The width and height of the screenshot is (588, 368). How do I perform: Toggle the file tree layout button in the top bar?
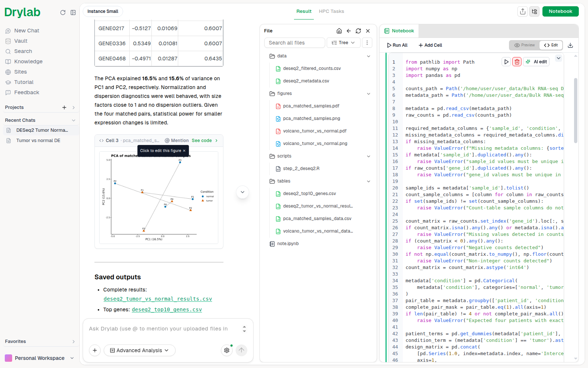click(x=534, y=11)
